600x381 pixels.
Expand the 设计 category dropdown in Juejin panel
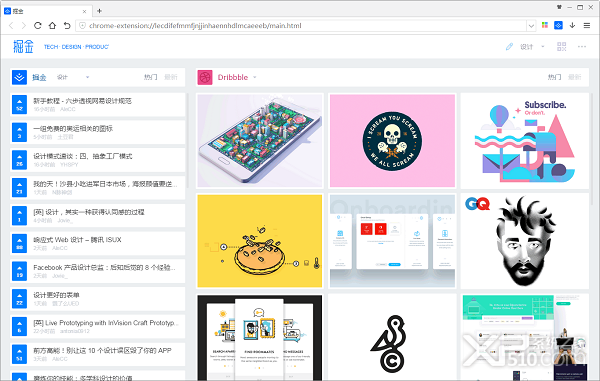pos(87,77)
